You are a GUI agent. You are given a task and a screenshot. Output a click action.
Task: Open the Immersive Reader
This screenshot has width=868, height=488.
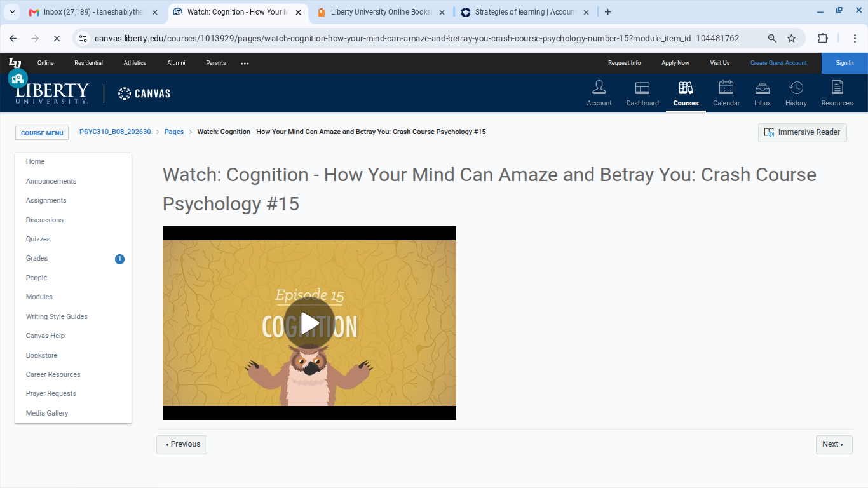click(x=803, y=132)
